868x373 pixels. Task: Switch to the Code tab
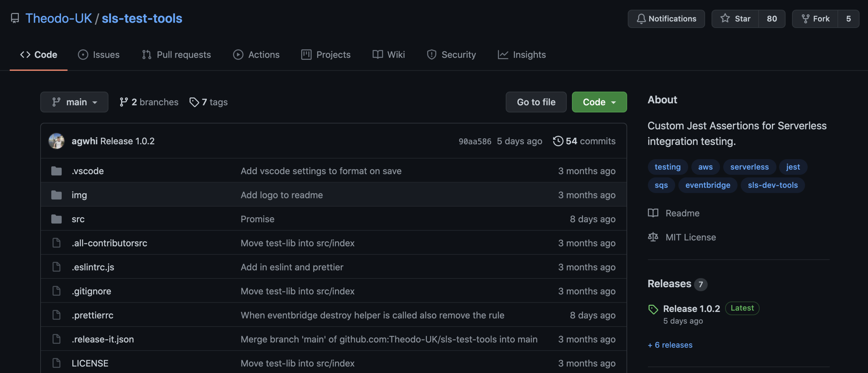[39, 55]
